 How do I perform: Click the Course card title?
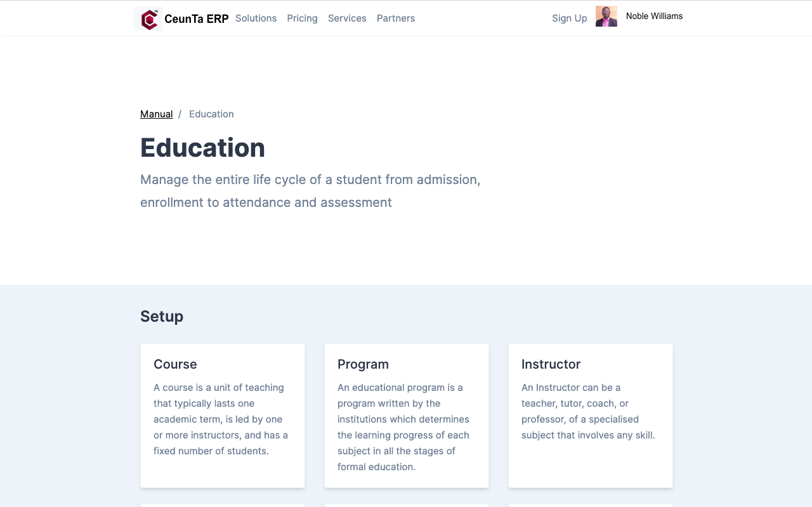175,364
